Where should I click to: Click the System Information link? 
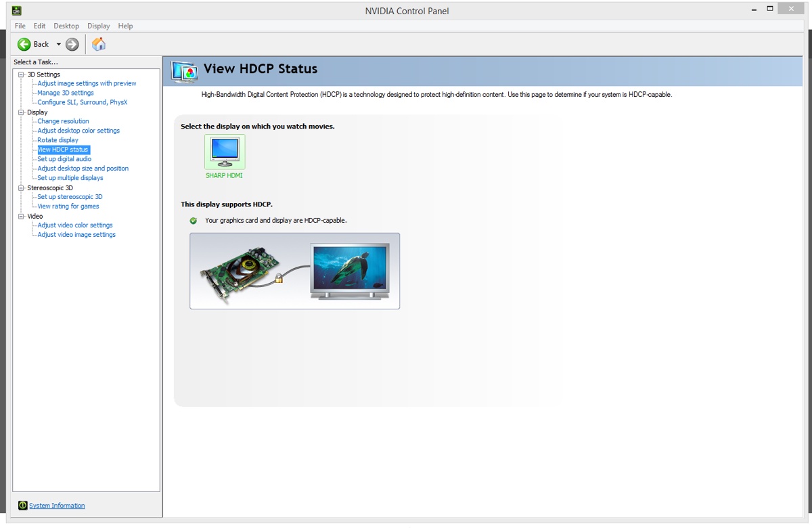click(x=57, y=506)
